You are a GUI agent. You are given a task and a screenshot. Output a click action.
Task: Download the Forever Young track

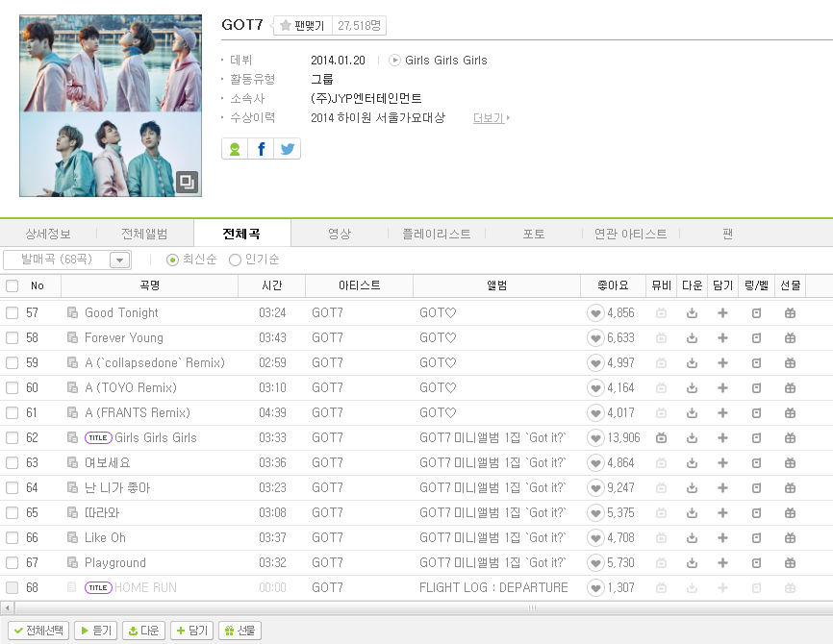(692, 338)
